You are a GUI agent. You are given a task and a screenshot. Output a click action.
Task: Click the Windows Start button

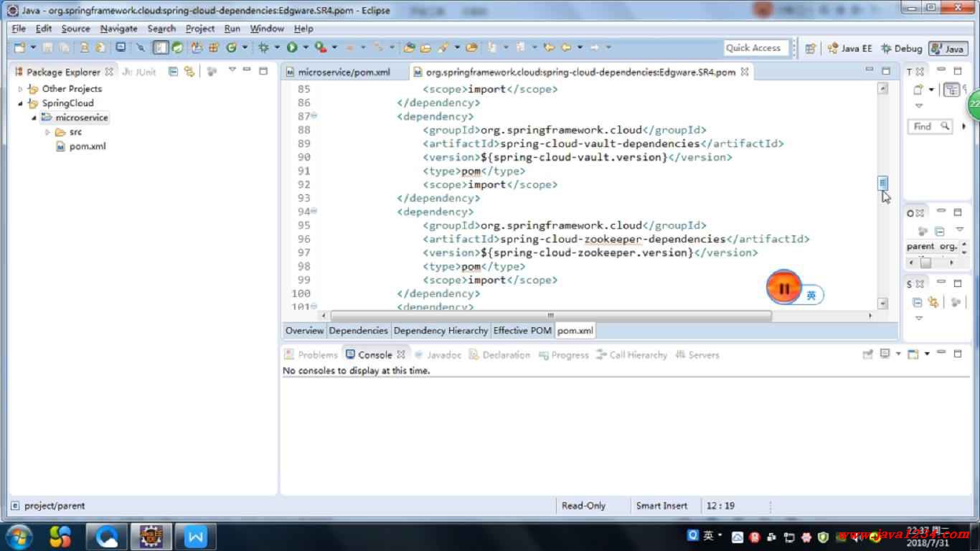(x=18, y=537)
